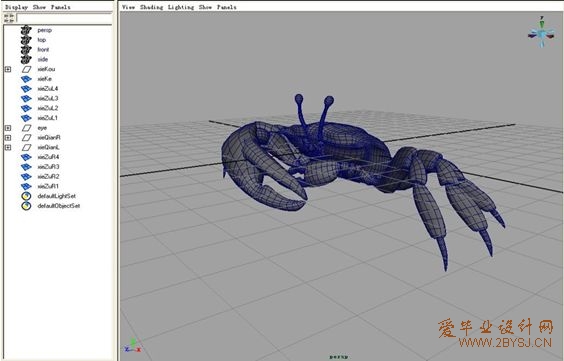The width and height of the screenshot is (564, 361).
Task: Select the front camera entry
Action: coord(43,50)
